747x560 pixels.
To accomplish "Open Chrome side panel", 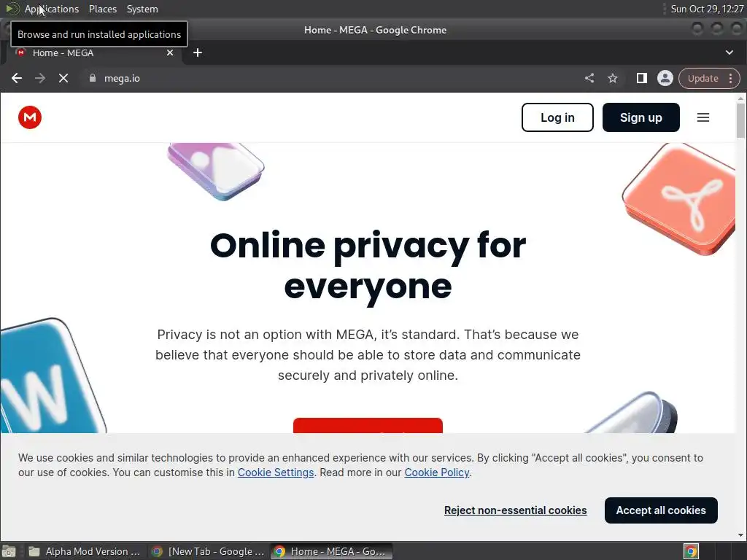I will pyautogui.click(x=642, y=78).
